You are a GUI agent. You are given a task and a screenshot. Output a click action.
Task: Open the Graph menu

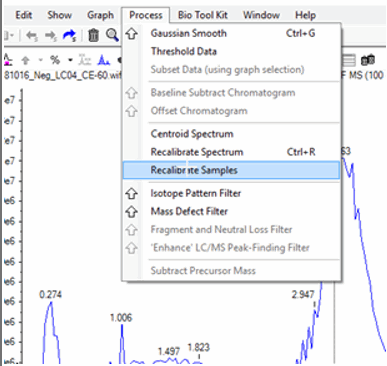pos(100,15)
